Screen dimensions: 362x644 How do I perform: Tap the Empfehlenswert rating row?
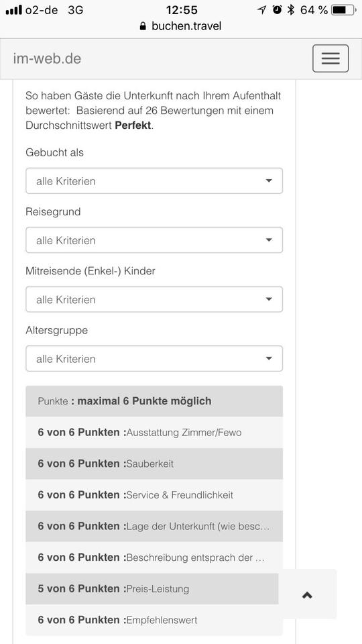[x=154, y=620]
